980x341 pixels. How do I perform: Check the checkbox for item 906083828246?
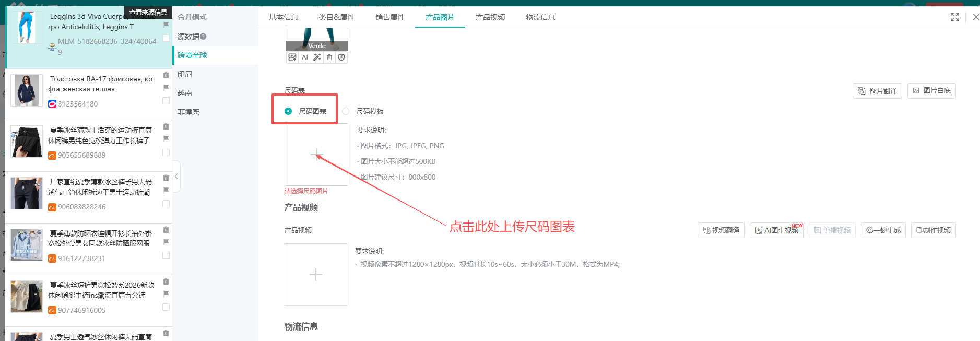coord(166,204)
